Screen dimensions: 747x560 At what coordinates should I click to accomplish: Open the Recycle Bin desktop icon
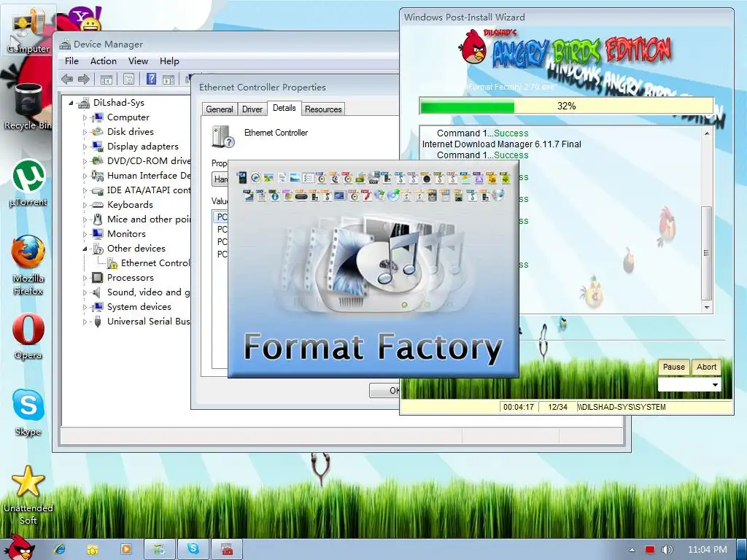28,107
